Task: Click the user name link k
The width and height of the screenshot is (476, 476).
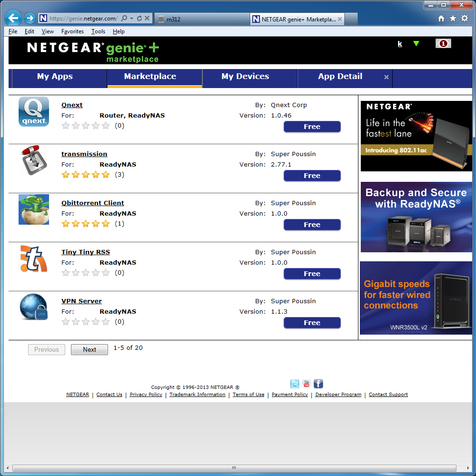Action: pyautogui.click(x=400, y=44)
